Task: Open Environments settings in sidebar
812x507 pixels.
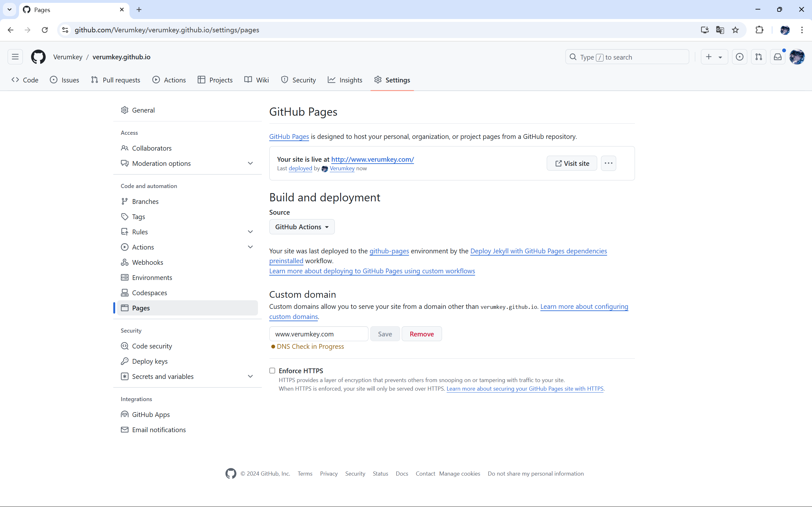Action: click(x=187, y=277)
